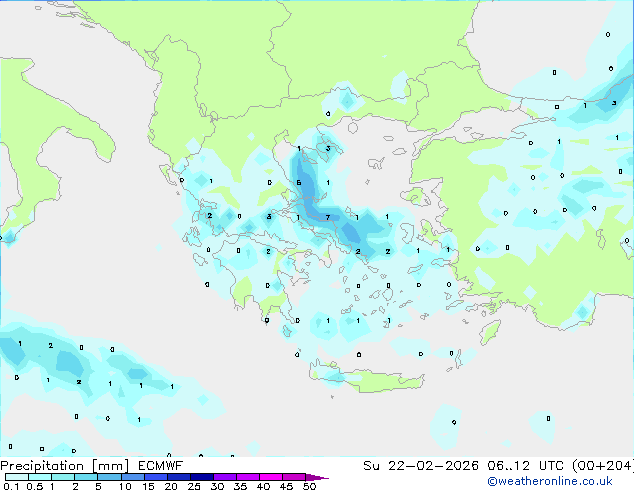Click the "[mm]" unit label
Viewport: 634px width, 490px height.
click(111, 466)
